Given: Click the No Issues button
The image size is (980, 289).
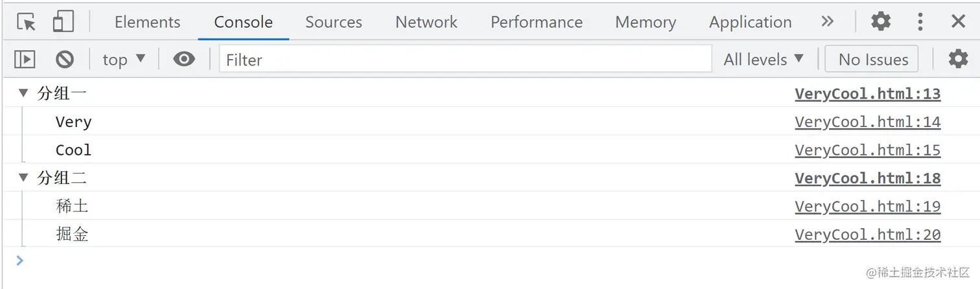Looking at the screenshot, I should point(872,60).
